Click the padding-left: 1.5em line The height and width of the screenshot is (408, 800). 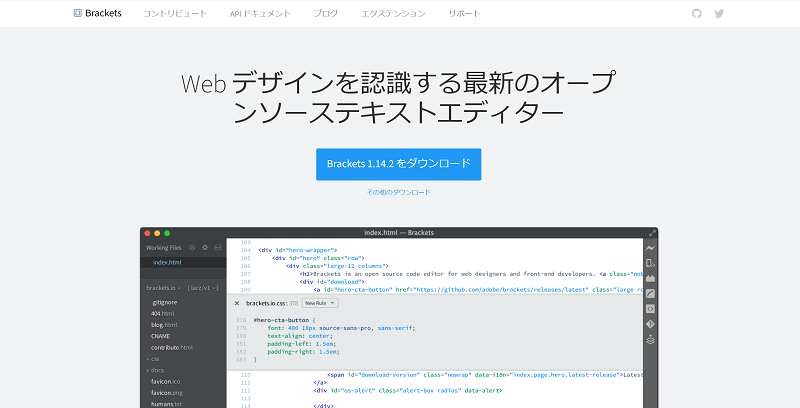302,344
